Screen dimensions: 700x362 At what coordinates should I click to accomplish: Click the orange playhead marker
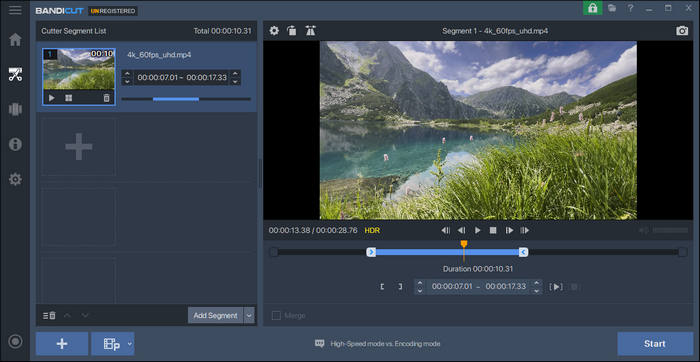click(x=464, y=244)
